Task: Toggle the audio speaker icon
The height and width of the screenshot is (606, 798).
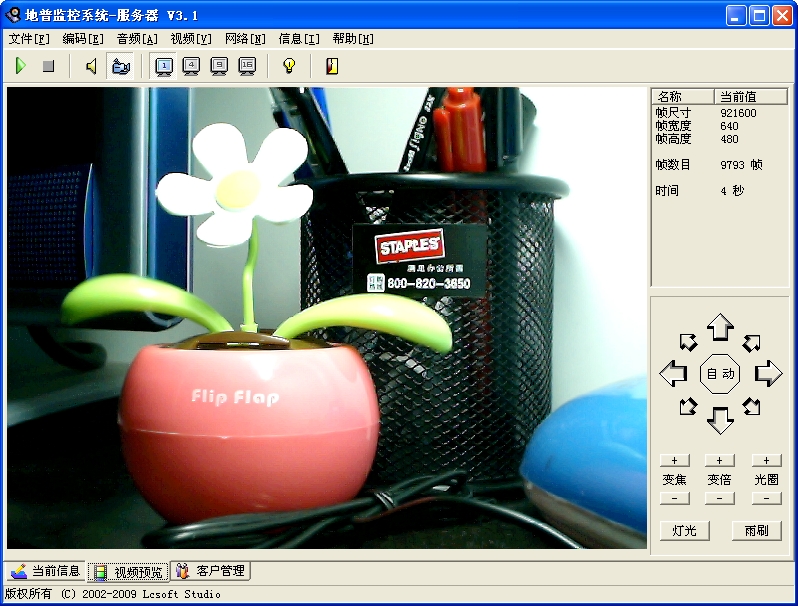Action: (91, 67)
